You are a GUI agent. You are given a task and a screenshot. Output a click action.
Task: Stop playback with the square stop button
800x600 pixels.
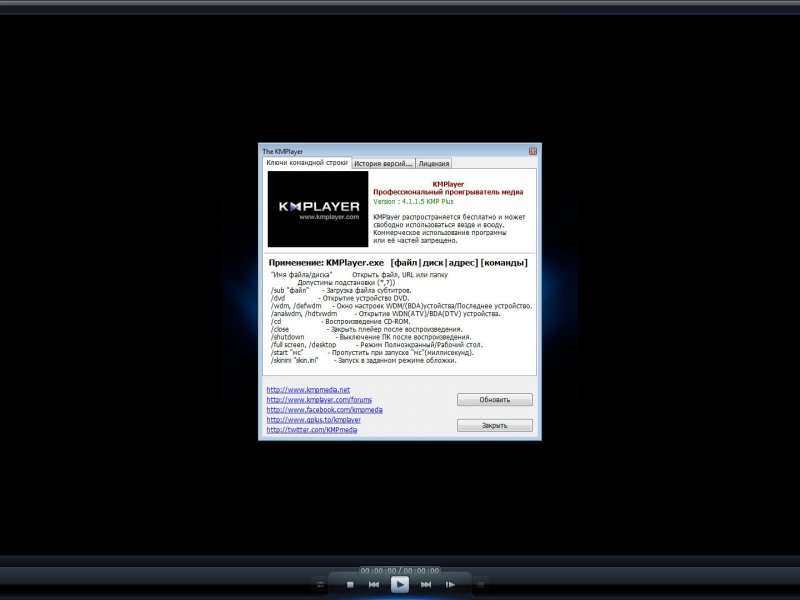coord(350,585)
